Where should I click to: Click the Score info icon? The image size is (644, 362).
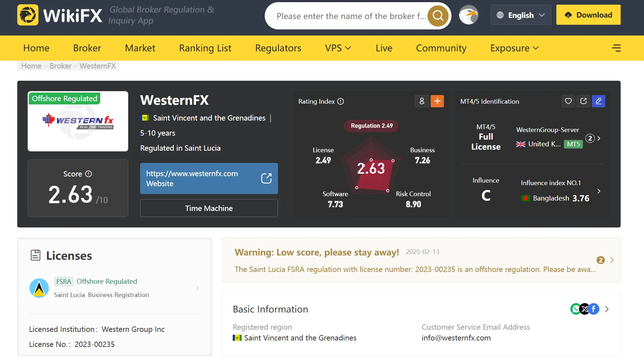(x=88, y=174)
